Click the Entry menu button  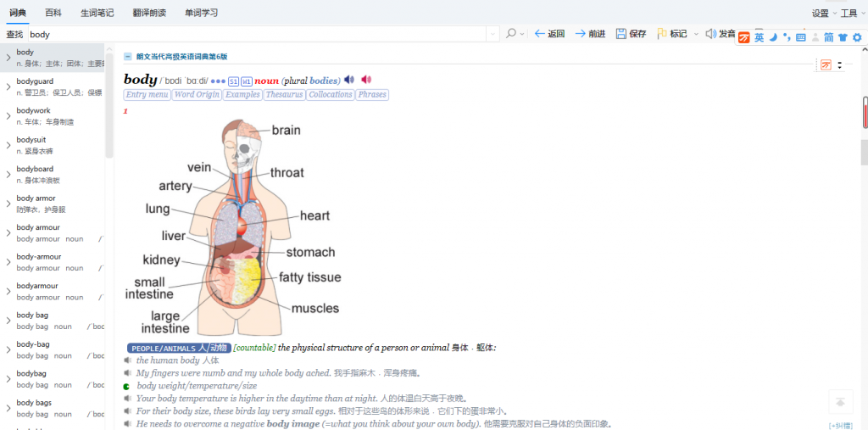pos(147,95)
